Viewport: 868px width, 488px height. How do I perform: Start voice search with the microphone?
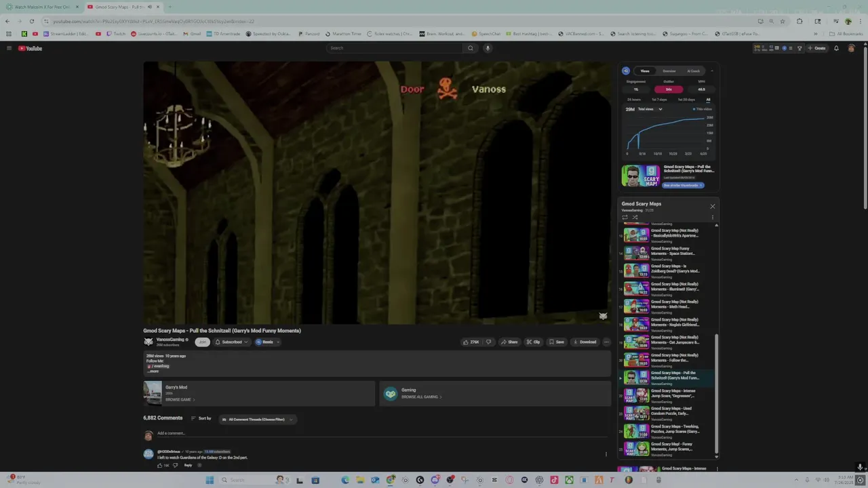coord(488,48)
